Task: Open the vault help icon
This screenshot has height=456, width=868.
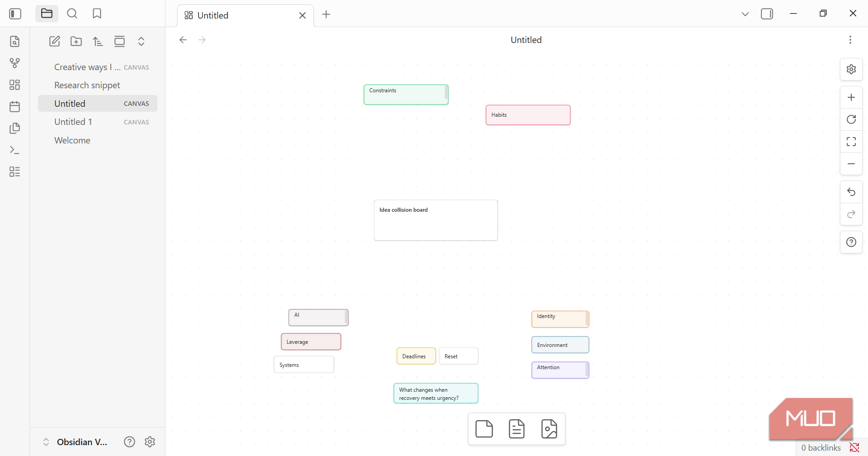Action: click(x=129, y=442)
